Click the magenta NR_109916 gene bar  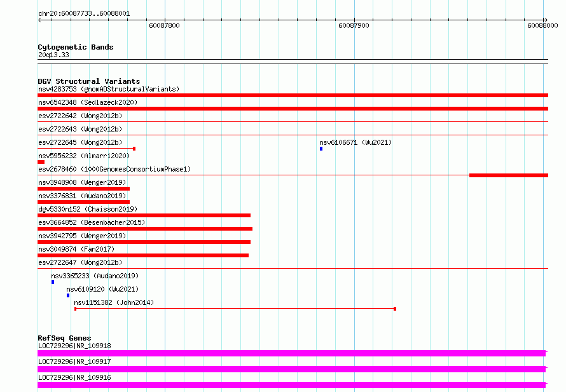click(292, 385)
